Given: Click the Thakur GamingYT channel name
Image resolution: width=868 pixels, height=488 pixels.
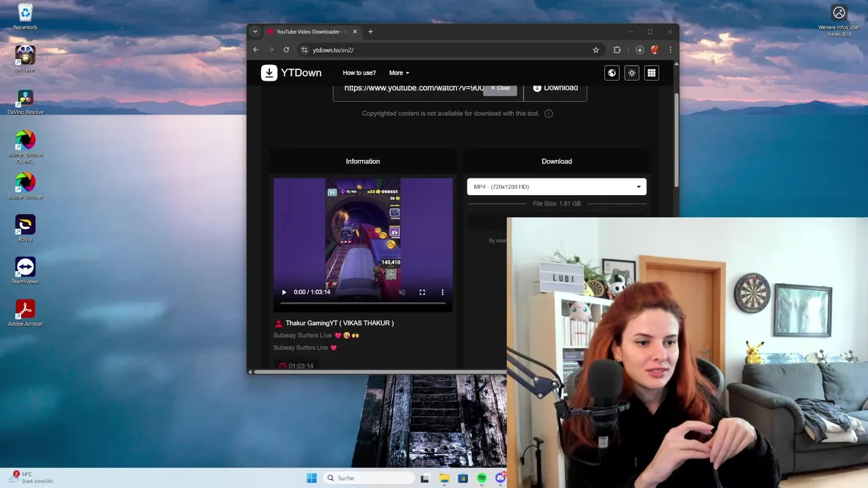Looking at the screenshot, I should 340,323.
